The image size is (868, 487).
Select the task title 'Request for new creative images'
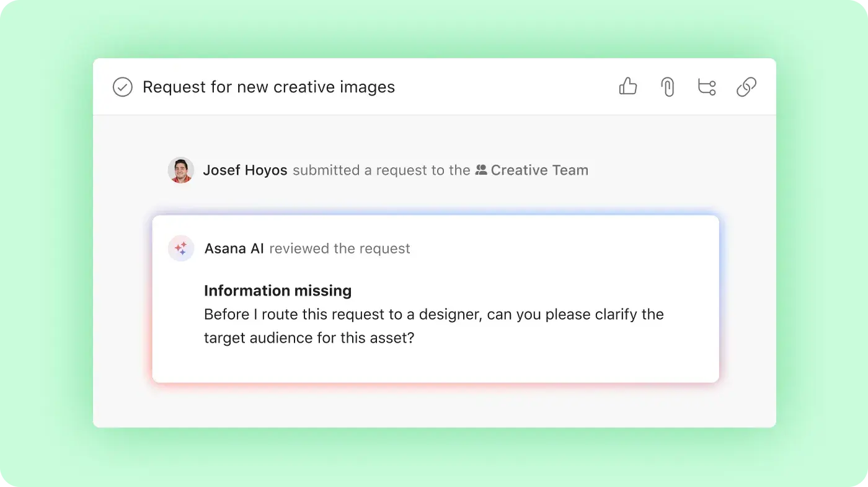click(x=268, y=87)
